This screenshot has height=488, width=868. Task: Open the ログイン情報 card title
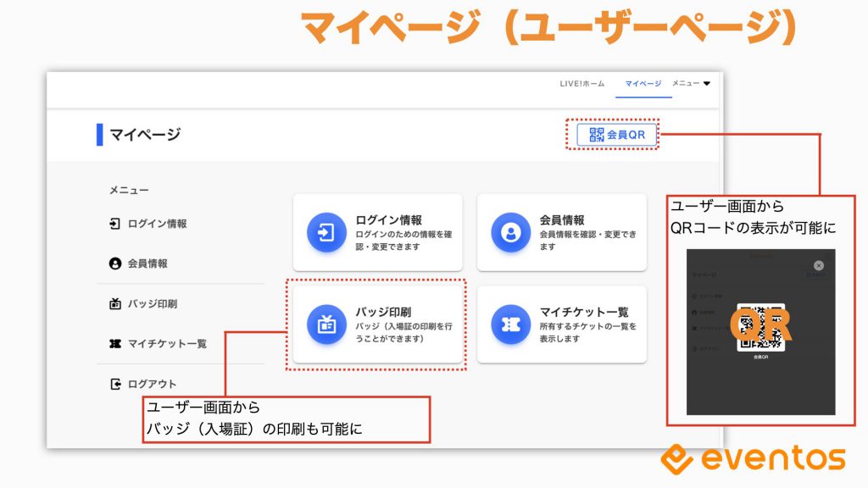click(x=388, y=219)
